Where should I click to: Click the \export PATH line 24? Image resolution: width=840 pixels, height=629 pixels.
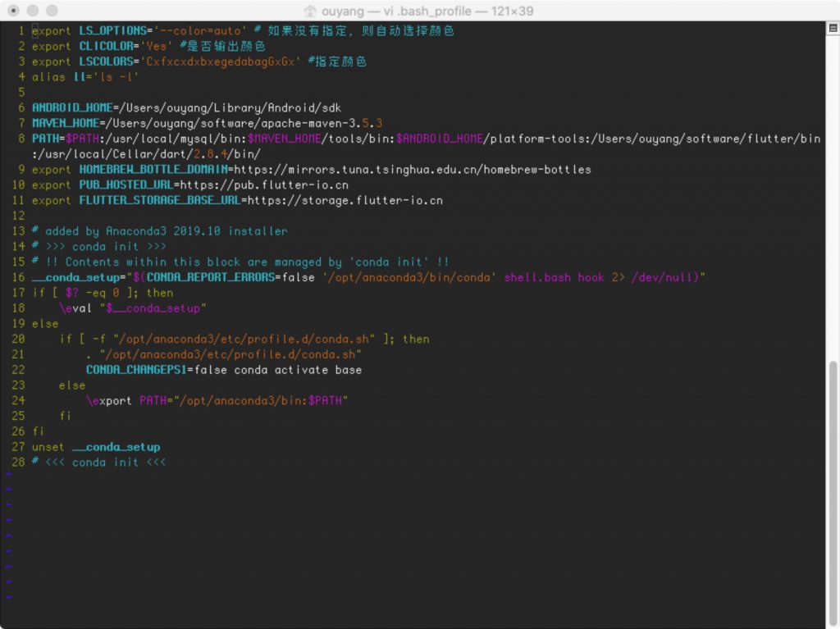point(217,401)
